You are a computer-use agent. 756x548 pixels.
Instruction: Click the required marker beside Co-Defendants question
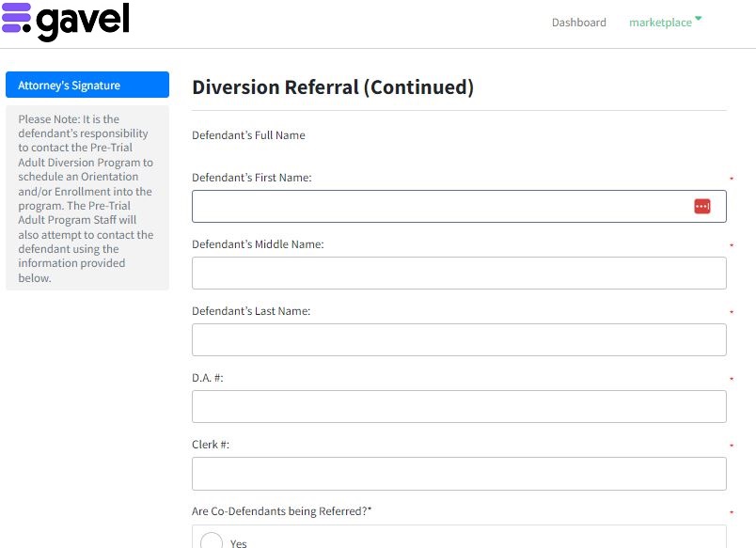click(731, 512)
